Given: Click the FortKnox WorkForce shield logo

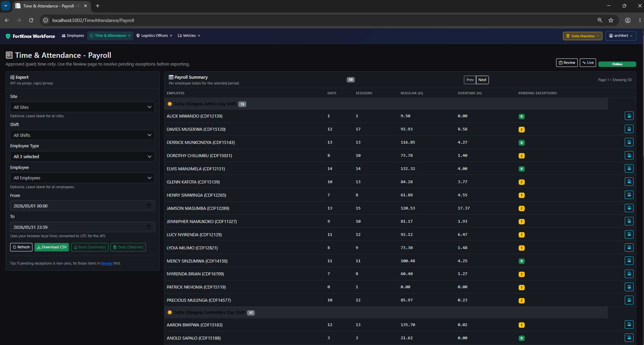Looking at the screenshot, I should tap(8, 36).
